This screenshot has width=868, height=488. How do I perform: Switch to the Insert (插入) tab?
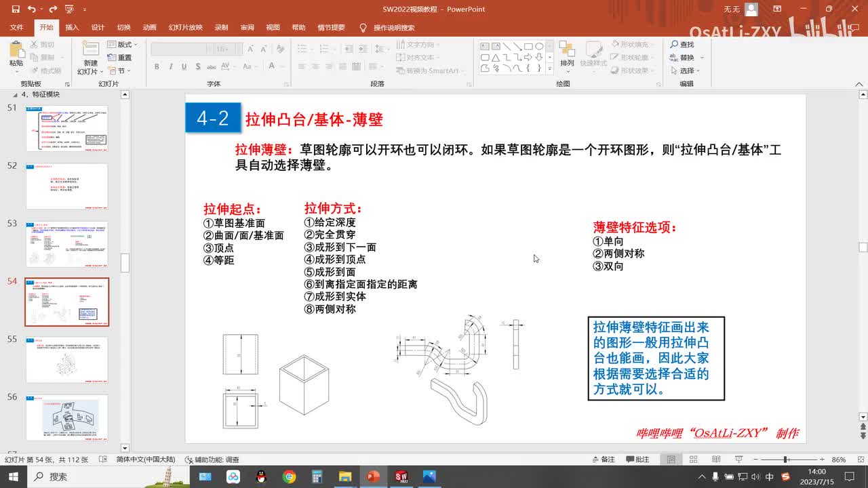pos(72,28)
